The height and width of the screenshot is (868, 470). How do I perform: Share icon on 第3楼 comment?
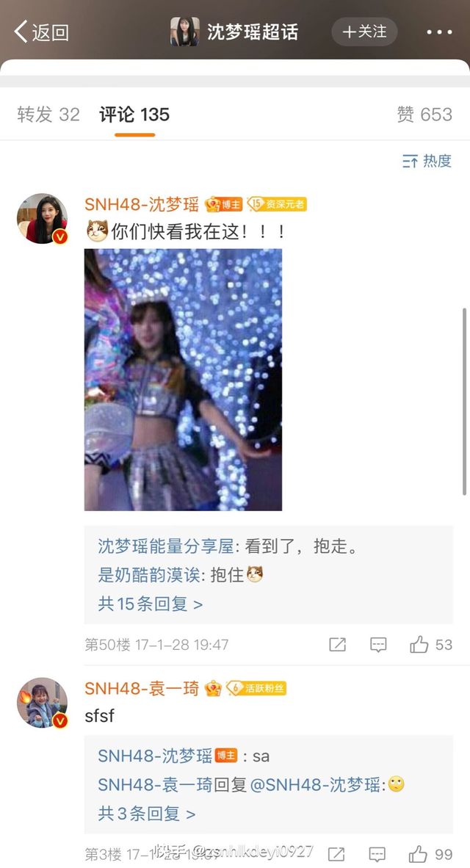[x=336, y=854]
